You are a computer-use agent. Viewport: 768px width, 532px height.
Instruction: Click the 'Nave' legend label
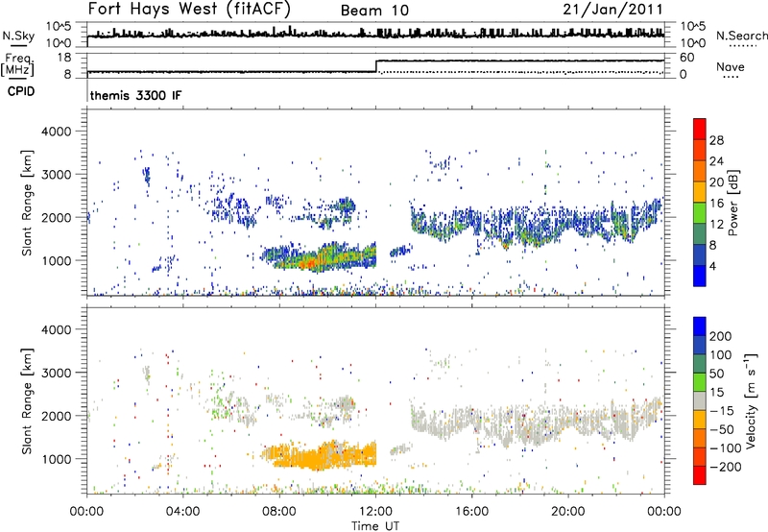point(731,66)
